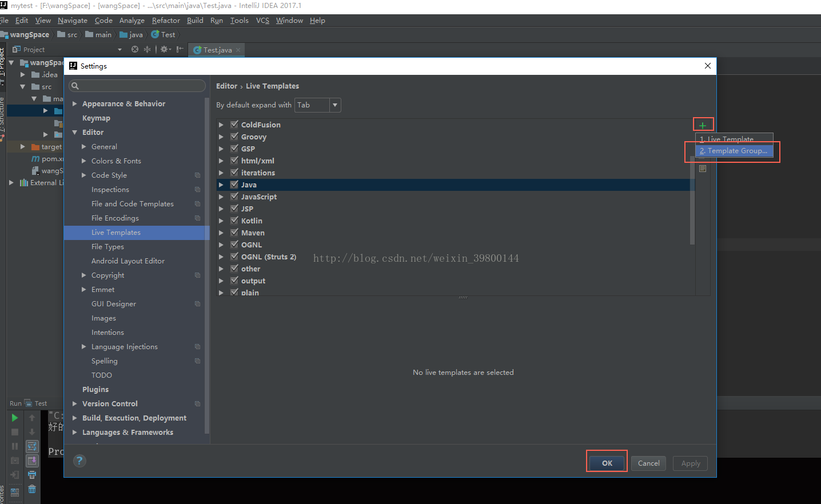The image size is (821, 504).
Task: Open the Keymap settings page
Action: pyautogui.click(x=96, y=118)
